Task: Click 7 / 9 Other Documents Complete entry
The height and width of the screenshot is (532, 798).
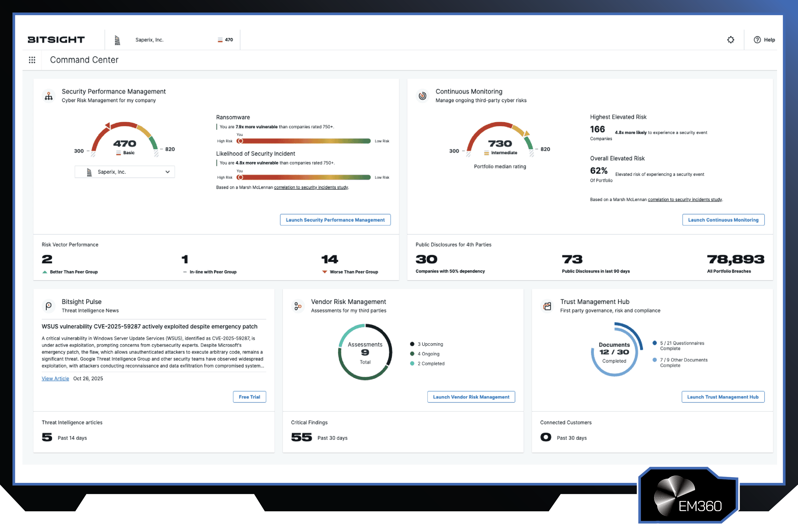Action: pos(680,363)
